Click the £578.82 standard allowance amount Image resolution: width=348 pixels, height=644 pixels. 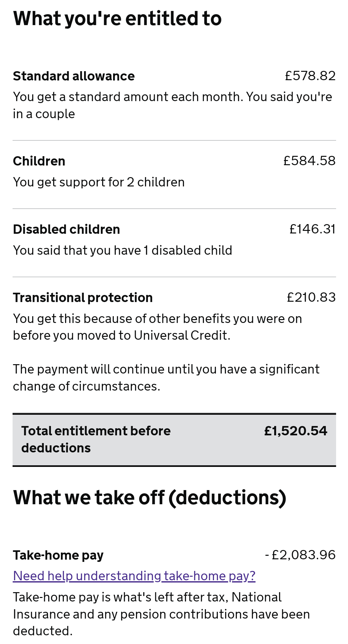tap(310, 76)
